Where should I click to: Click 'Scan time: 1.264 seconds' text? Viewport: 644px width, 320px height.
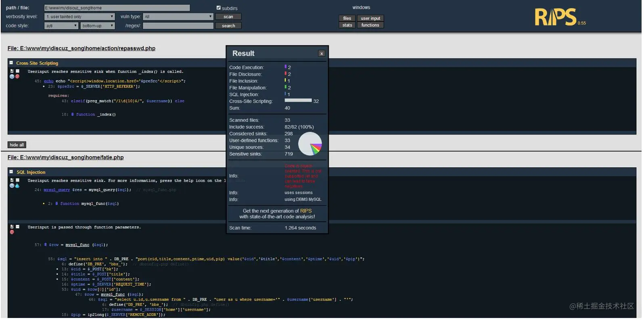point(273,228)
